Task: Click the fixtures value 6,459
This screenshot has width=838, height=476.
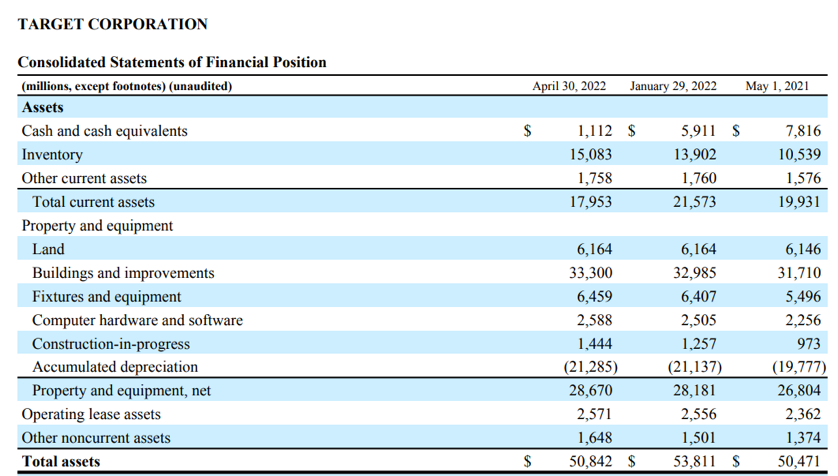Action: click(595, 296)
